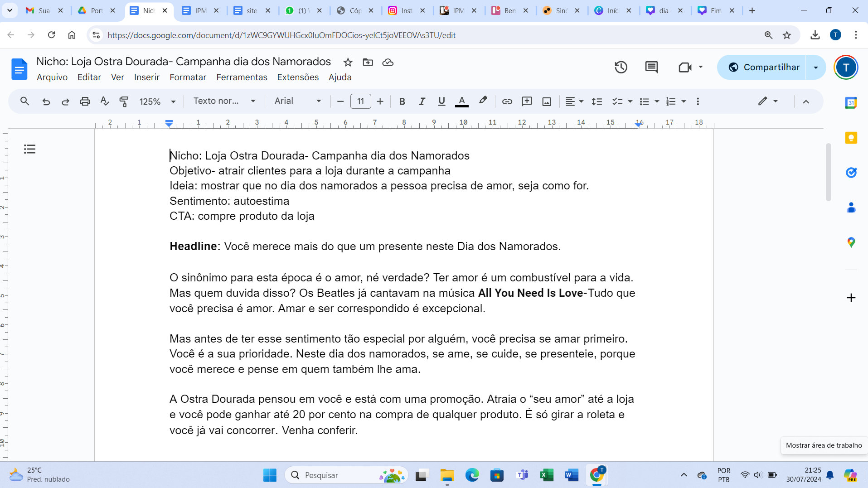This screenshot has height=488, width=868.
Task: Click the font size input field
Action: 360,101
